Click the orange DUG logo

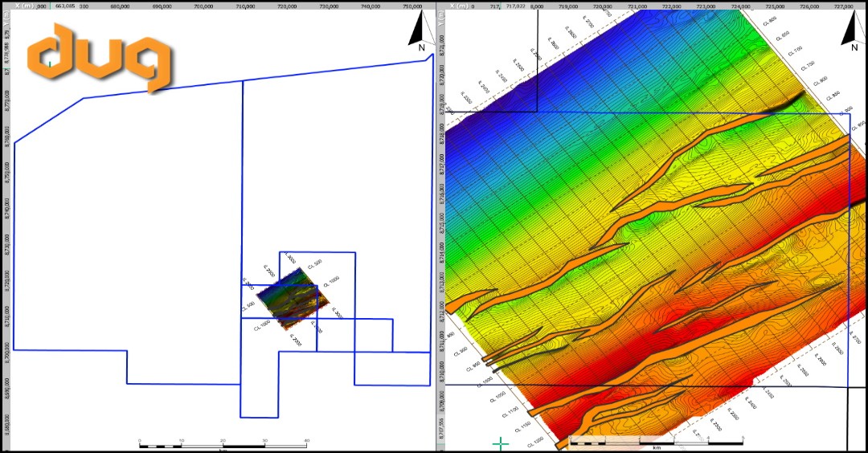(x=100, y=56)
